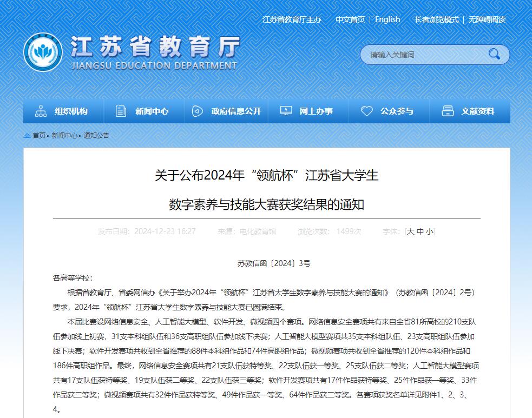This screenshot has width=532, height=418.
Task: Set font size to 中
Action: (x=420, y=231)
